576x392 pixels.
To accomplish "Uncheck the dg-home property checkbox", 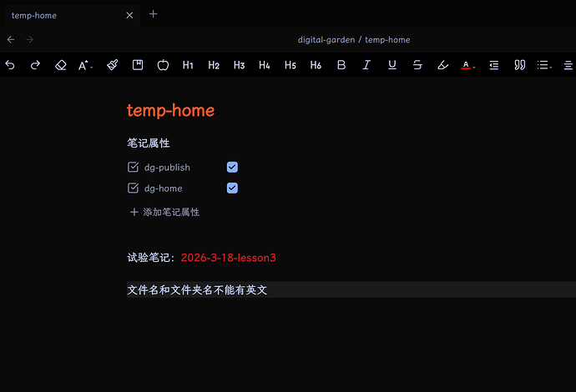I will [x=232, y=188].
